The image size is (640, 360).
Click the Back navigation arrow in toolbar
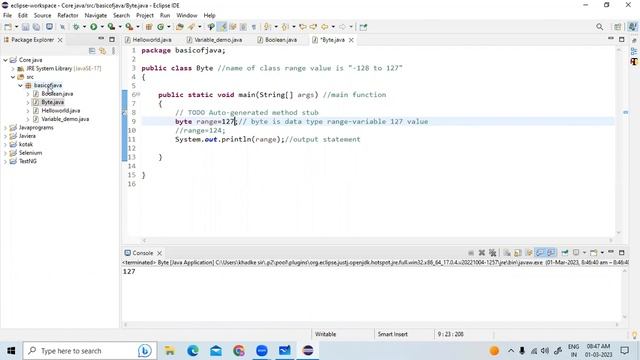tap(324, 27)
